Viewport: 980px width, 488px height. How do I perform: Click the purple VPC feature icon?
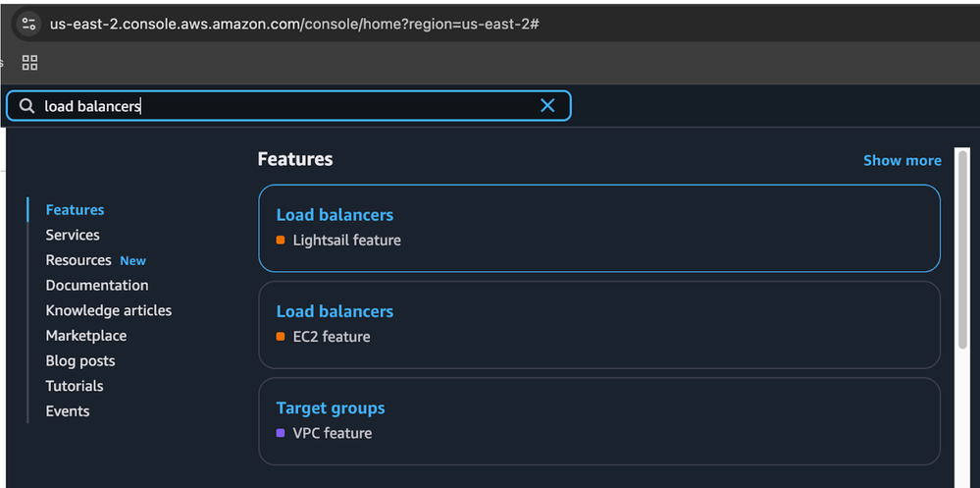click(x=281, y=433)
